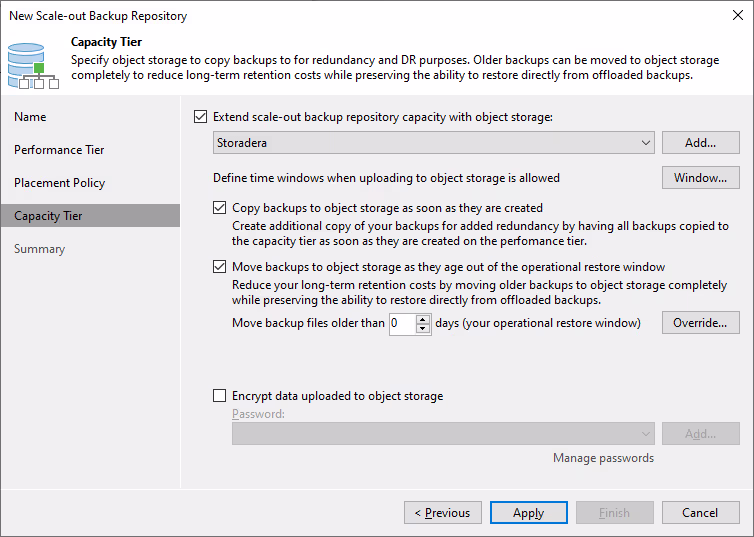Uncheck copy backups as soon as created
Screen dimensions: 754x537
(x=220, y=208)
